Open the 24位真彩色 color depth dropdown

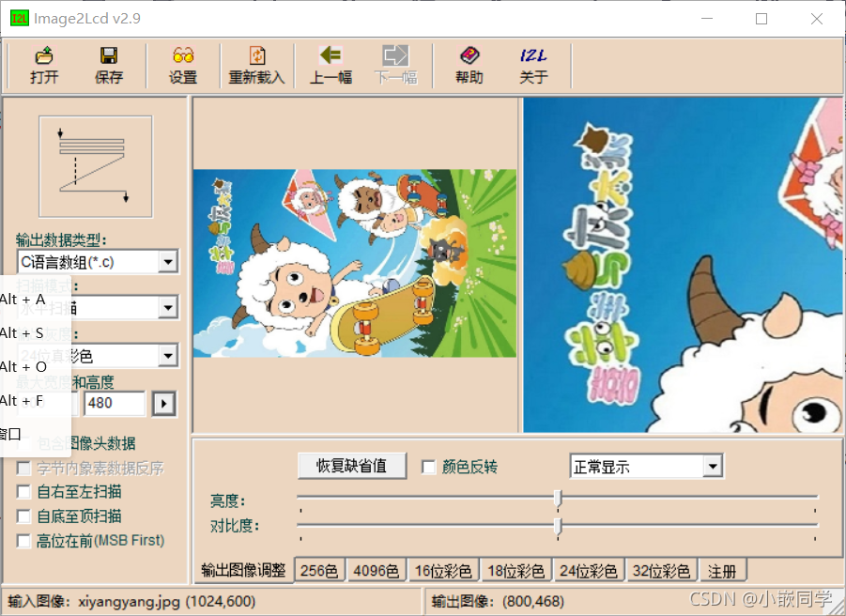point(168,356)
